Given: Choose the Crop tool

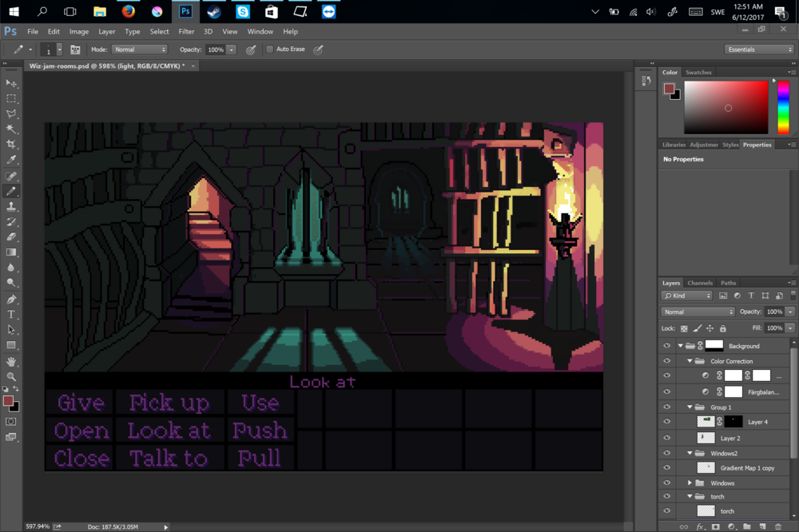Looking at the screenshot, I should click(11, 145).
